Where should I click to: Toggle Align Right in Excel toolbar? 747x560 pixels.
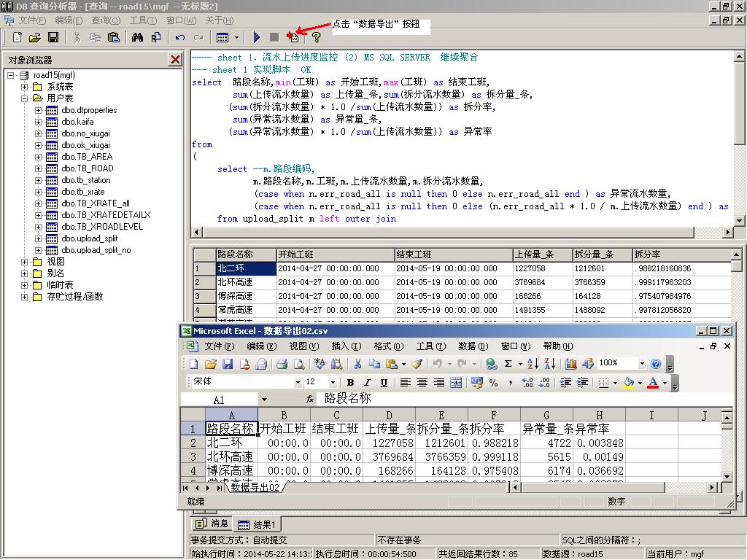coord(438,382)
